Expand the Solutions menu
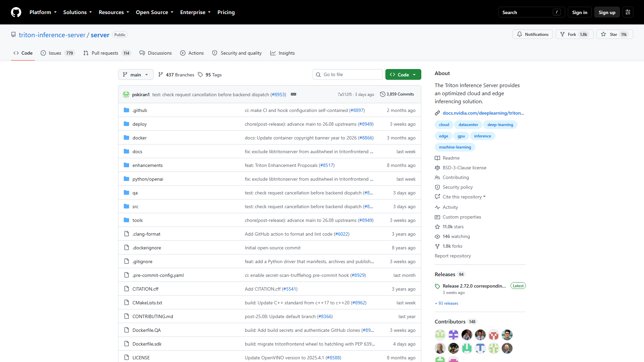Image resolution: width=644 pixels, height=362 pixels. [x=77, y=12]
